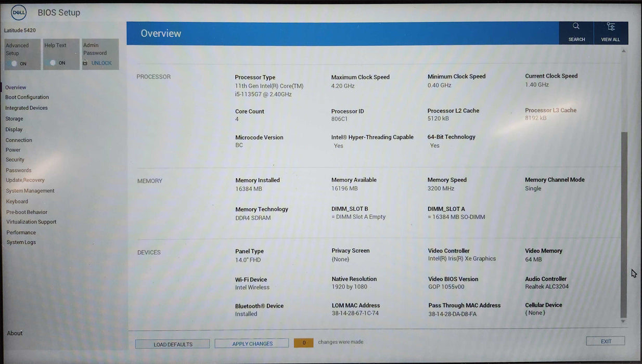Disable the Help Text toggle

click(53, 62)
